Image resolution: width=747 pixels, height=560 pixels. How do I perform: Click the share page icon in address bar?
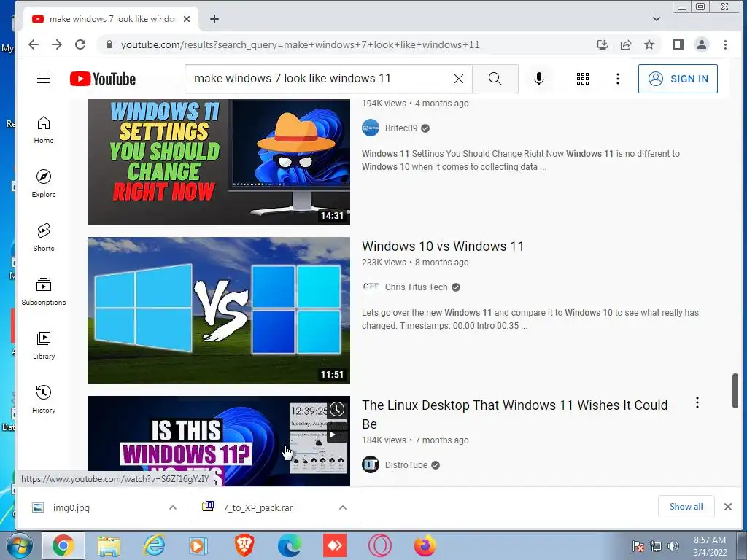pos(625,44)
